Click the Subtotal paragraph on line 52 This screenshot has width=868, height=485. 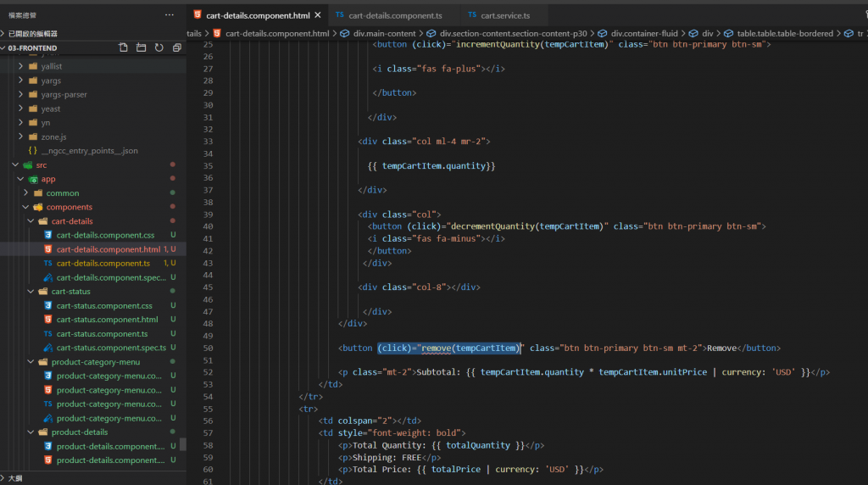(584, 372)
